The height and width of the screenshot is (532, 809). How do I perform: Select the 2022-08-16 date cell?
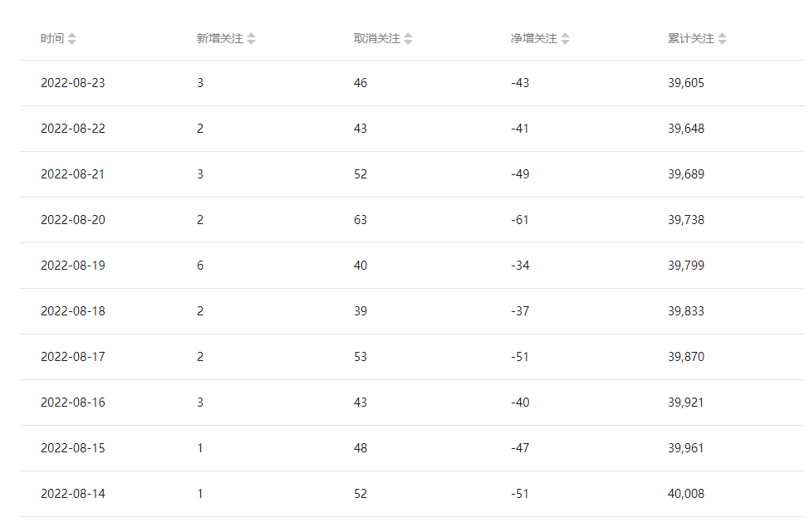tap(73, 403)
